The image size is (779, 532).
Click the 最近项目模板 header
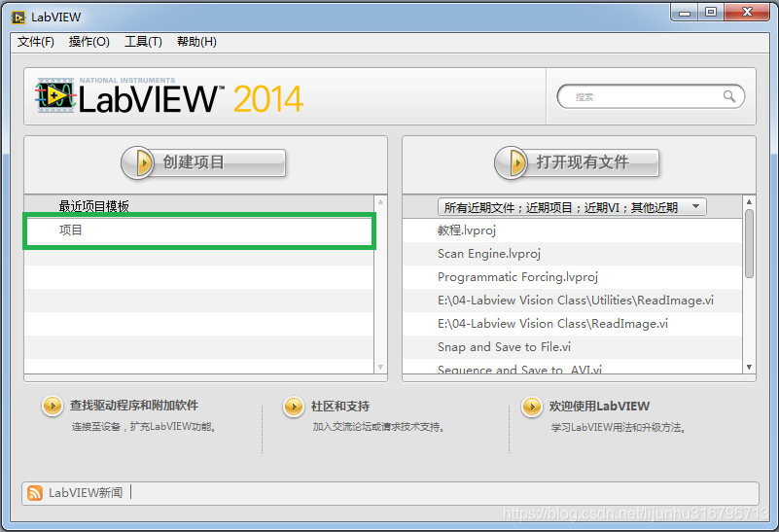tap(94, 205)
